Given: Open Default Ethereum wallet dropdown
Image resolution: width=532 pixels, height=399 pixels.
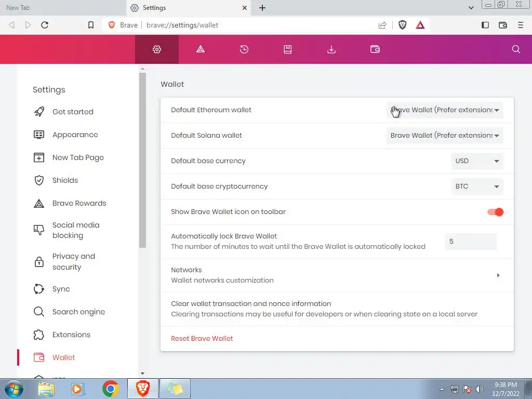Looking at the screenshot, I should [x=445, y=110].
